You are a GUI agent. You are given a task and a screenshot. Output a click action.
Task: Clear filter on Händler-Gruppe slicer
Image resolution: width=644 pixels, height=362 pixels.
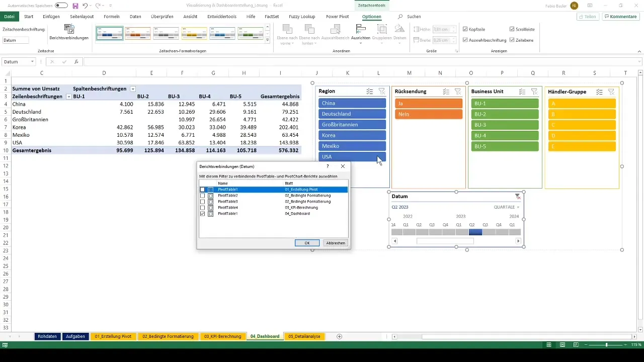611,92
